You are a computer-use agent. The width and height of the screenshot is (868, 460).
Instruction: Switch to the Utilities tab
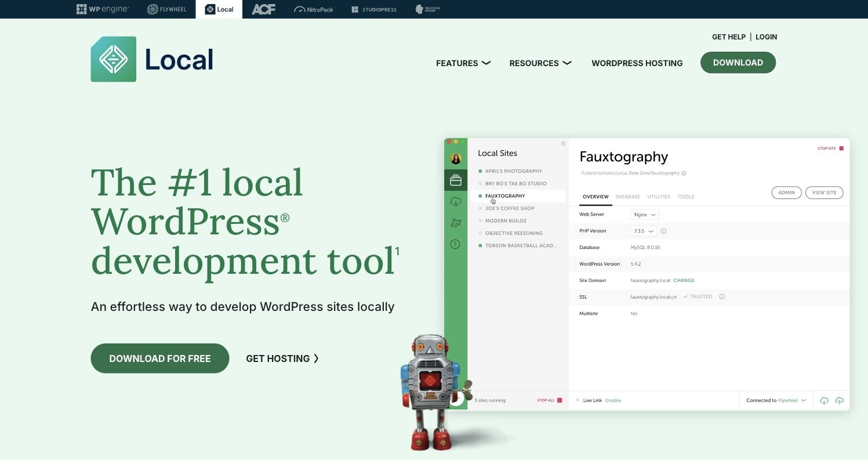pos(659,197)
